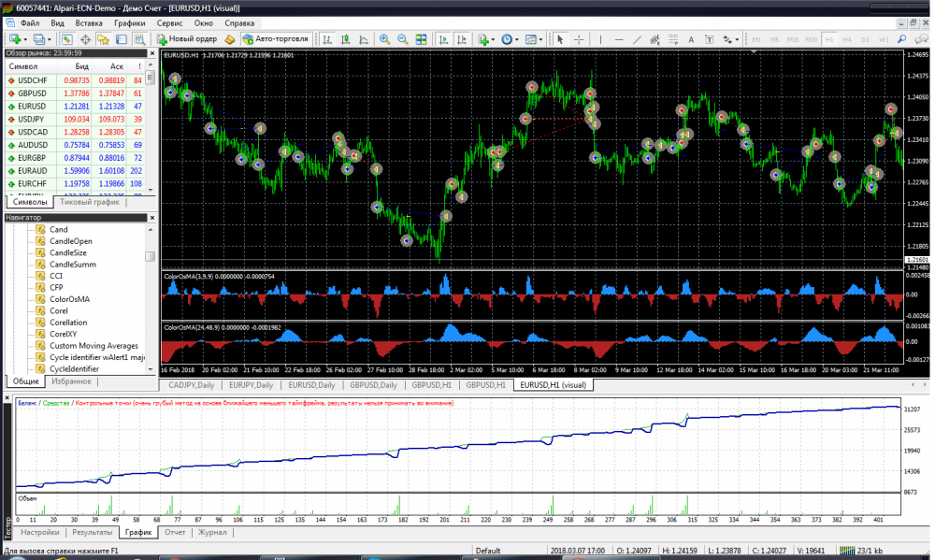Open the Сервис menu
The height and width of the screenshot is (560, 935).
[x=170, y=22]
